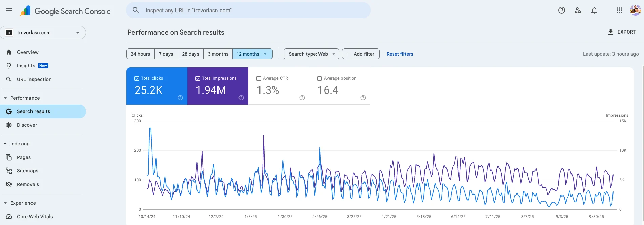Click the 10/14/24 date label on chart
Viewport: 644px width, 225px height.
(147, 217)
